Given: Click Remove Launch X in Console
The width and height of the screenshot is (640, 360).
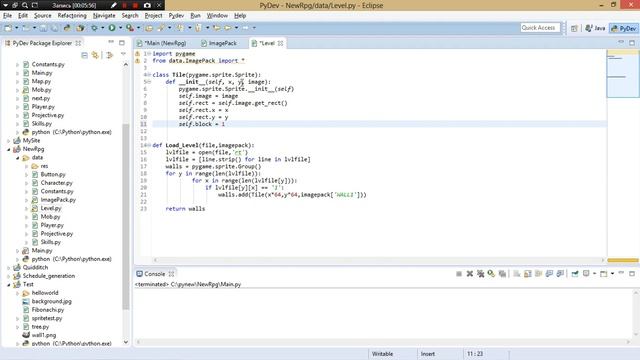Looking at the screenshot, I should (470, 274).
